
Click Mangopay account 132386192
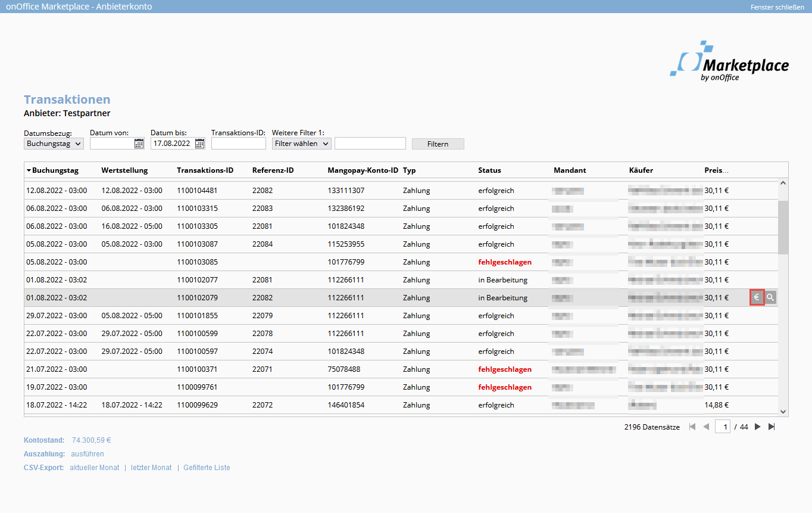(346, 209)
